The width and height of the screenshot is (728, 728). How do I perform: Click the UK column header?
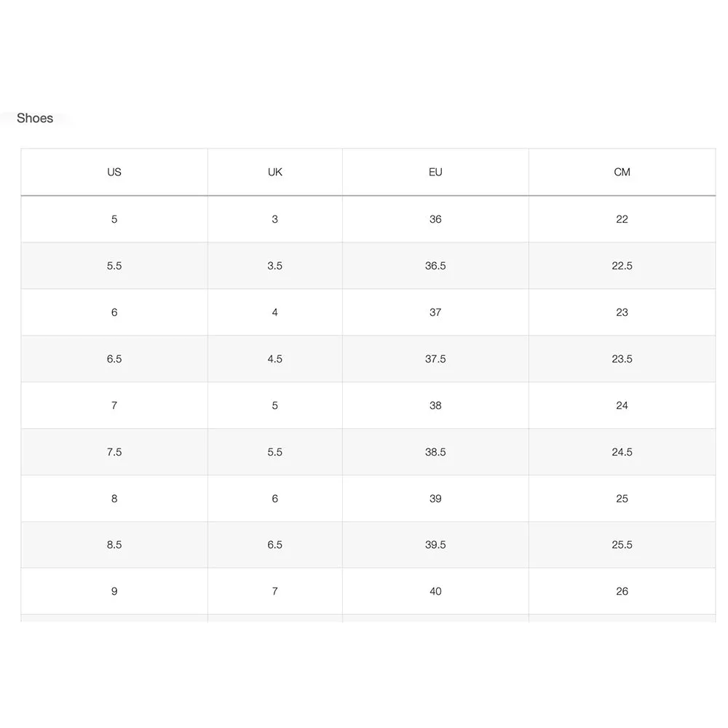[x=275, y=173]
